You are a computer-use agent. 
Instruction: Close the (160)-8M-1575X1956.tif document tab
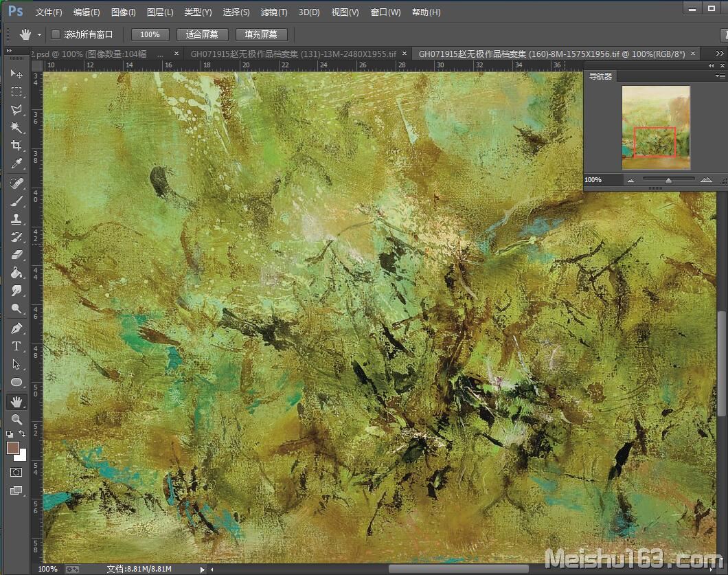693,54
